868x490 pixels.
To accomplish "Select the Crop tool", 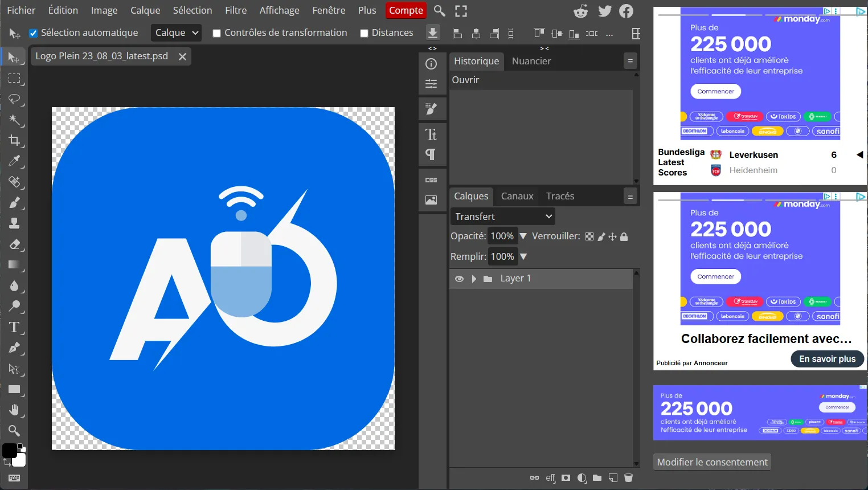I will (14, 140).
